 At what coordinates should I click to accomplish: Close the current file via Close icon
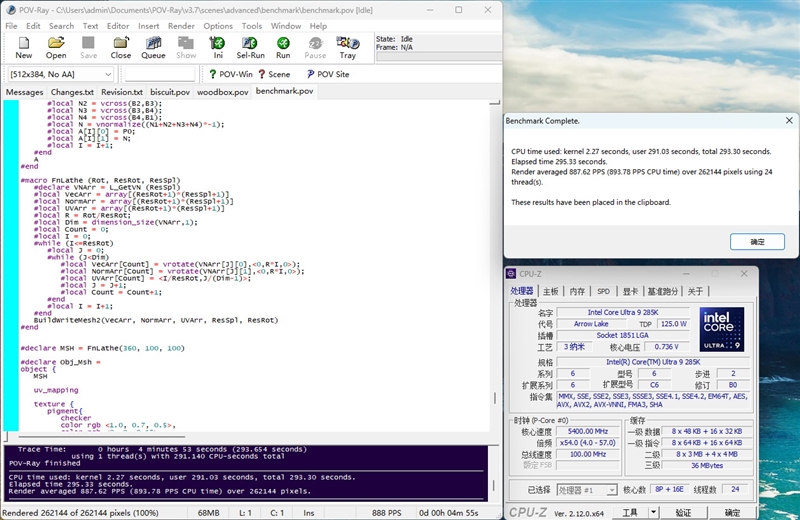pos(121,48)
